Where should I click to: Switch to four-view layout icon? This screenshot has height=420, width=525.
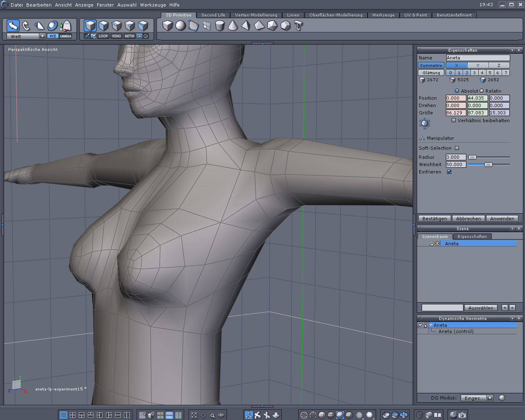coord(73,415)
